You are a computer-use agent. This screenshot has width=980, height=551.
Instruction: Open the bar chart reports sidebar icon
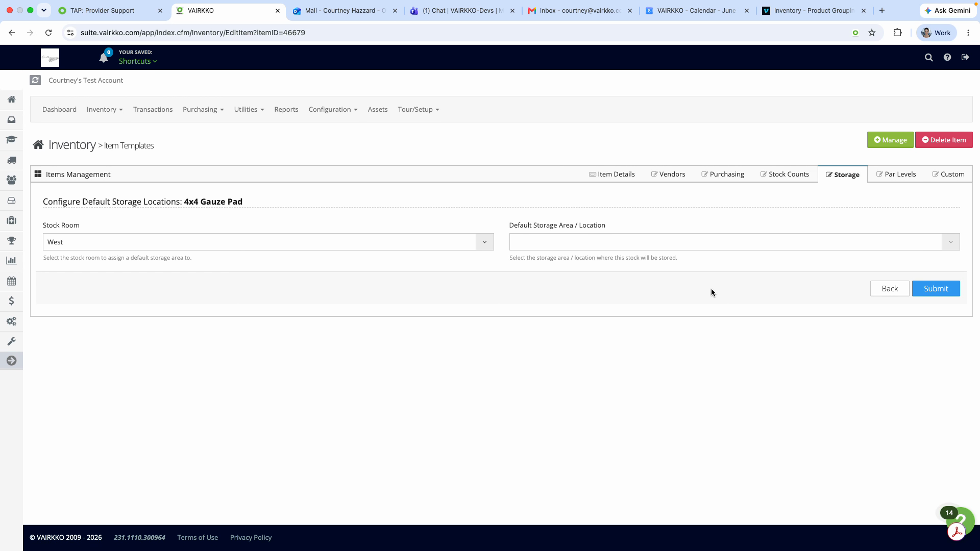[11, 261]
